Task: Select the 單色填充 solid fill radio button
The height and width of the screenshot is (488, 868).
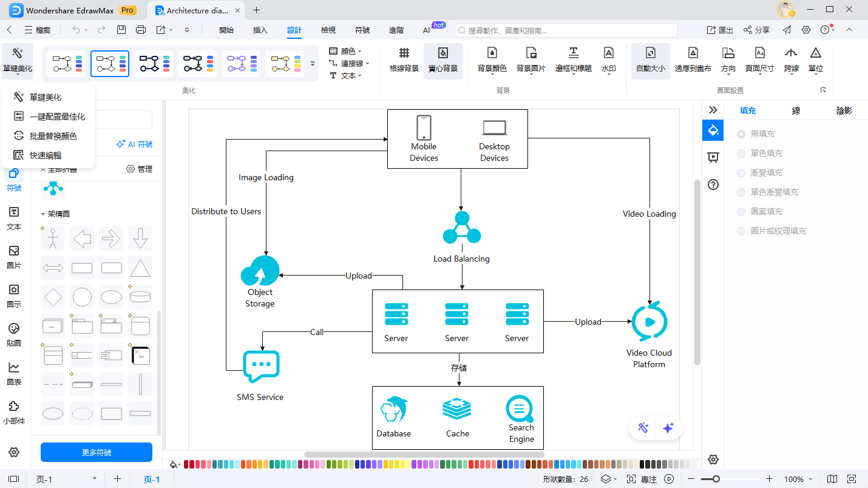Action: [741, 154]
